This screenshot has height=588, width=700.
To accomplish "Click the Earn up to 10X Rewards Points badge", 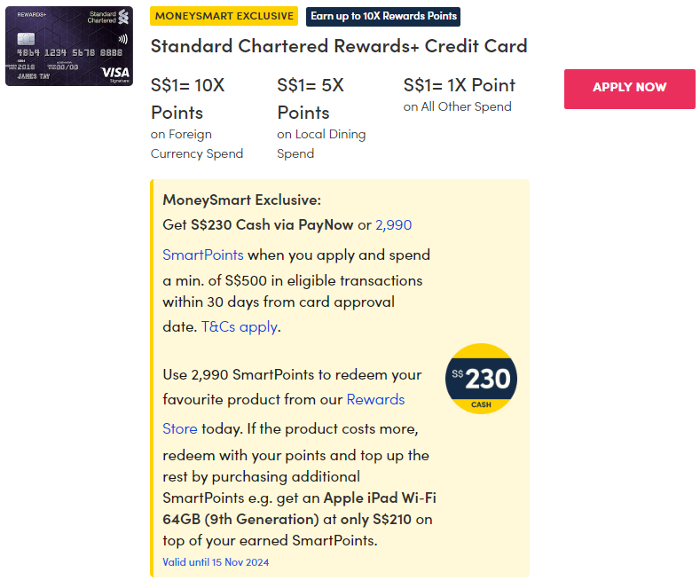I will [x=383, y=16].
